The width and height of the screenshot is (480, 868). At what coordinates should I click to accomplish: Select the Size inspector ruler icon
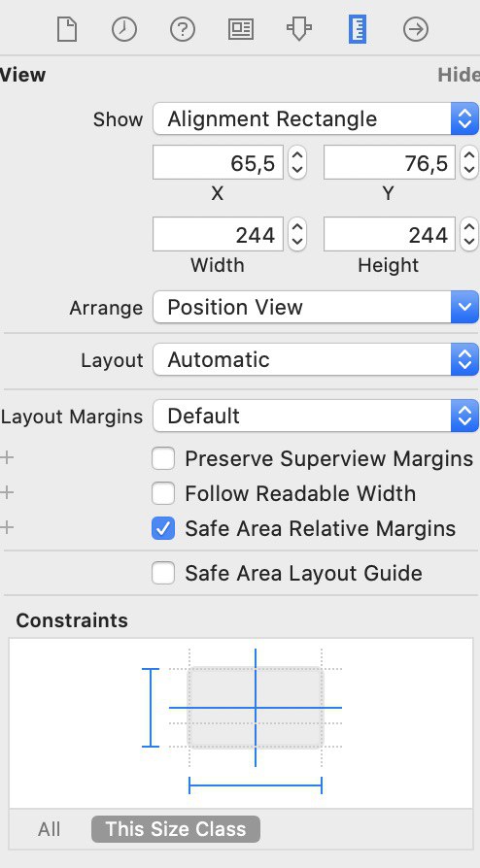coord(358,29)
